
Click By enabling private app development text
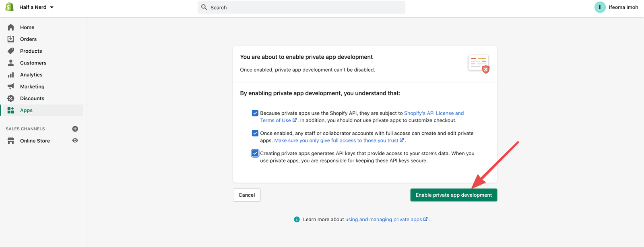[320, 93]
